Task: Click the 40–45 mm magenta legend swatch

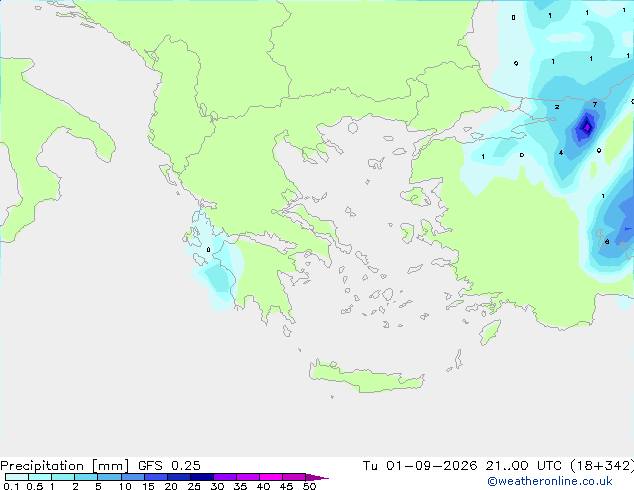Action: pos(271,477)
